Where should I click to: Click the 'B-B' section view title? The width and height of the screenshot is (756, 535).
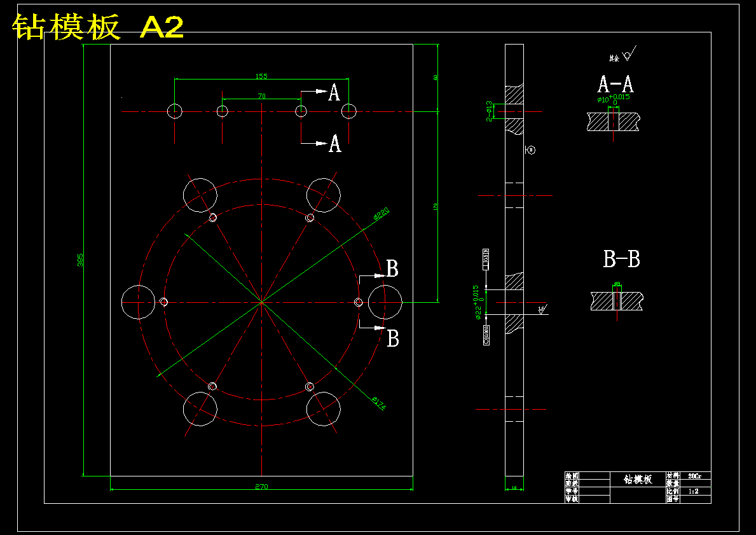[621, 259]
